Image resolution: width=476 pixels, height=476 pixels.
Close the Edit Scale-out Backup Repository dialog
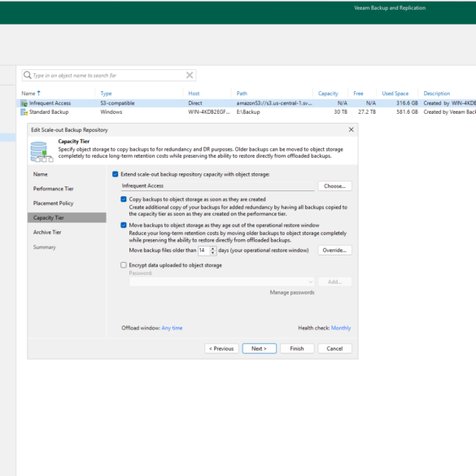click(352, 129)
